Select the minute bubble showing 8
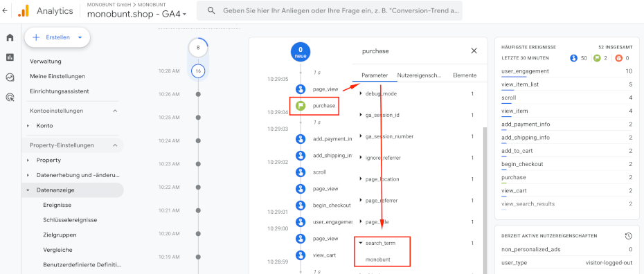 198,48
